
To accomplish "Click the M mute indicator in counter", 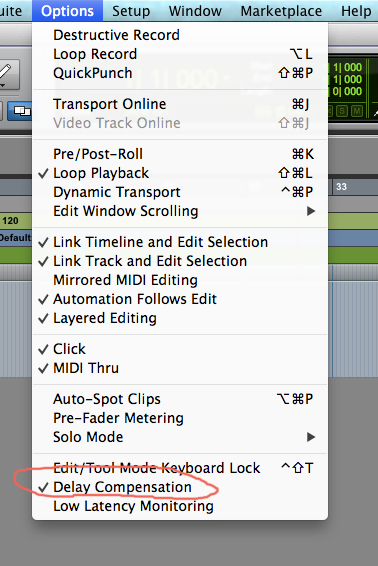I will [x=357, y=111].
